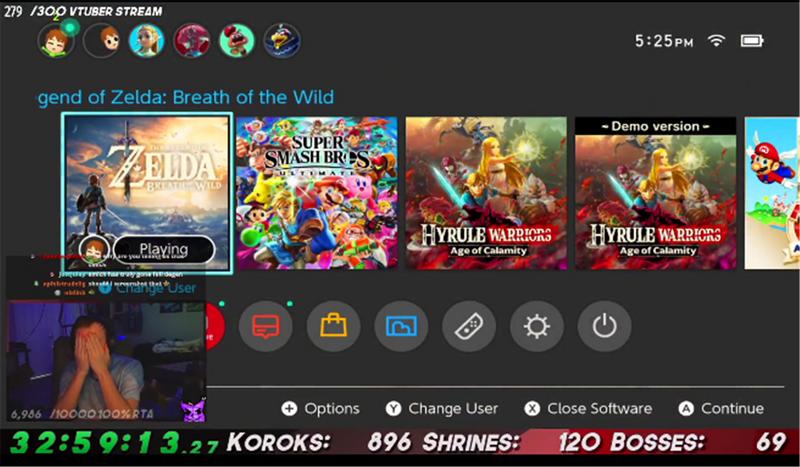Select the Goomba-like user avatar

coord(237,40)
